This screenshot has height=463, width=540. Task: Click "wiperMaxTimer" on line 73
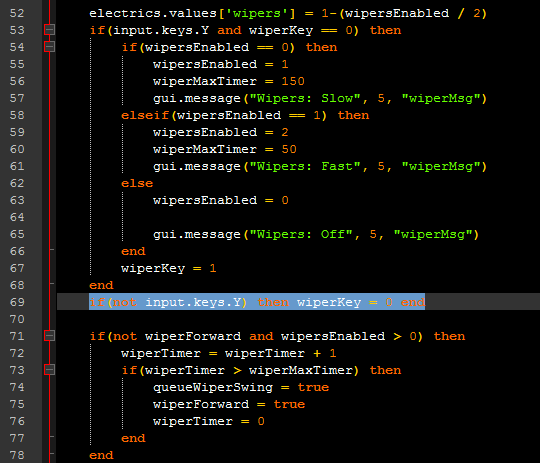click(x=301, y=370)
